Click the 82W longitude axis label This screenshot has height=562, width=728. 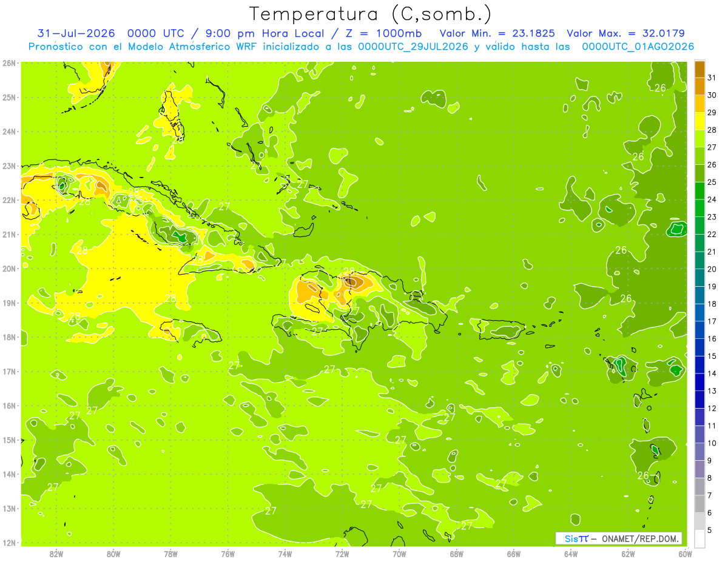(x=56, y=554)
